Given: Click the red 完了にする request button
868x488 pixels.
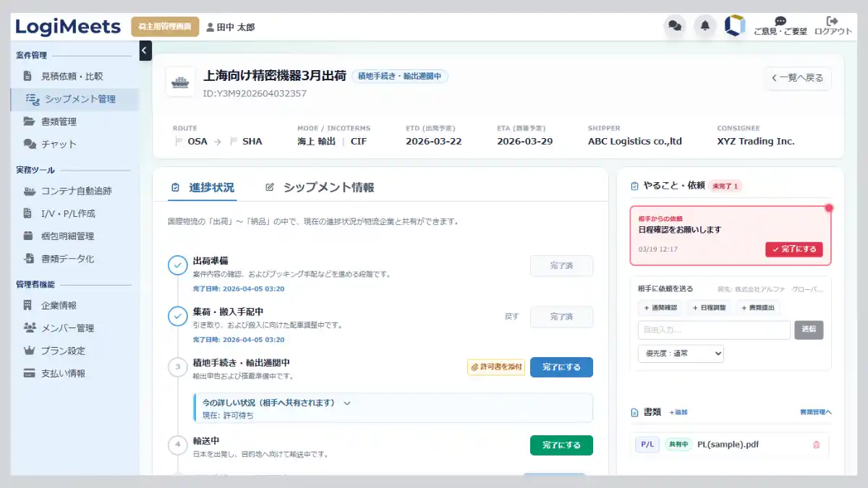Looking at the screenshot, I should pyautogui.click(x=793, y=249).
